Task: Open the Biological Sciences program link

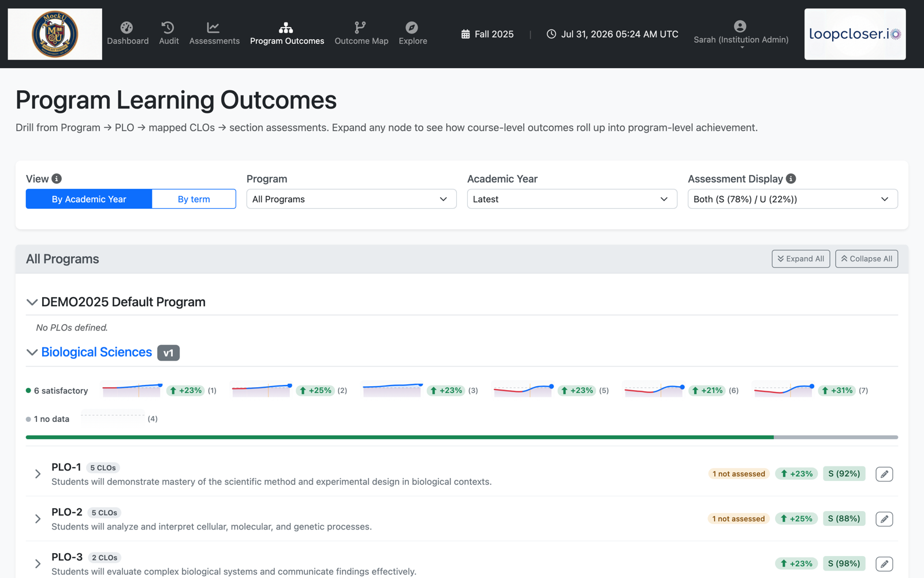Action: [96, 352]
